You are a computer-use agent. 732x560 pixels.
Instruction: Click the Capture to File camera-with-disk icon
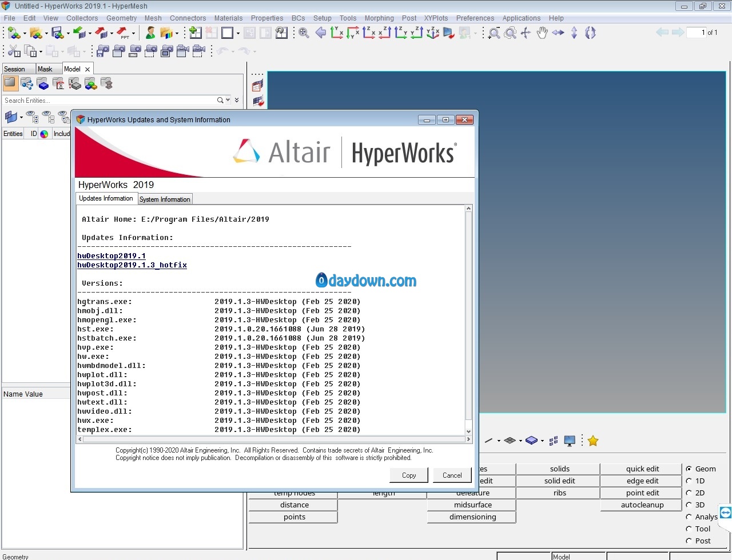tap(104, 51)
